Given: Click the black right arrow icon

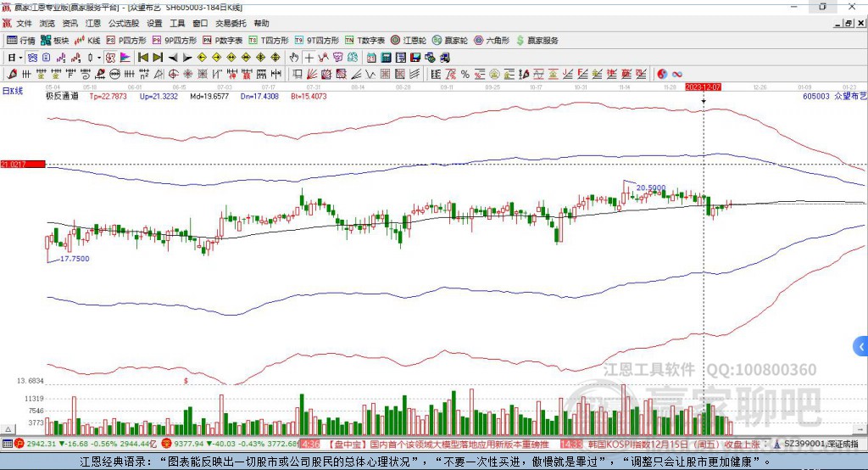Looking at the screenshot, I should [187, 58].
